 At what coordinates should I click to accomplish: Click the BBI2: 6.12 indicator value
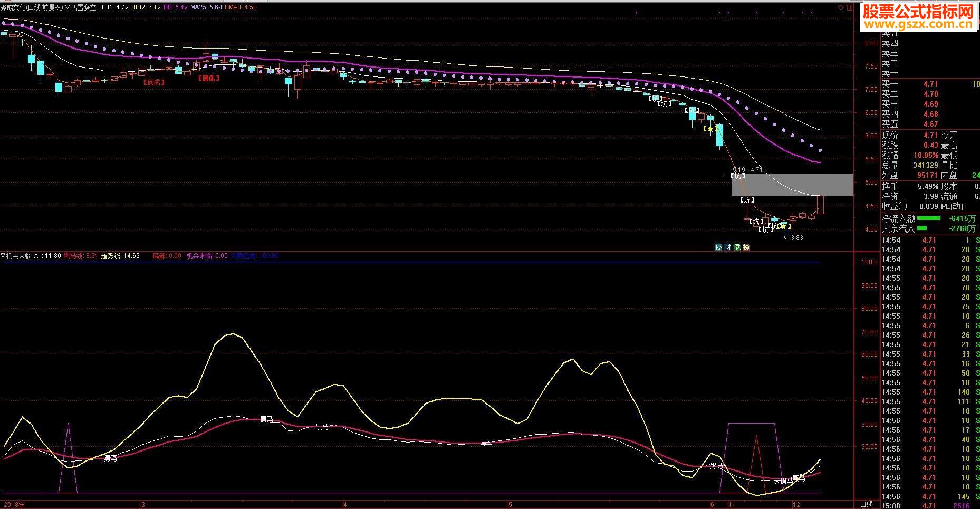pyautogui.click(x=147, y=8)
